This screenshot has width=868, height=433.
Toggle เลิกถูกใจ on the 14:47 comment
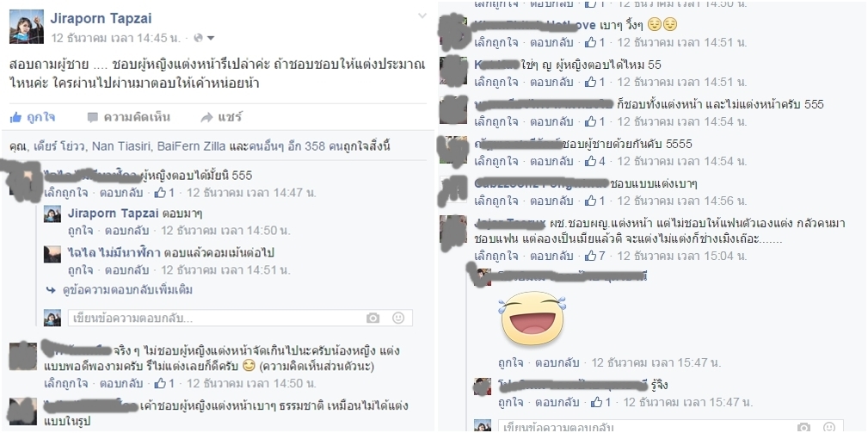point(66,193)
